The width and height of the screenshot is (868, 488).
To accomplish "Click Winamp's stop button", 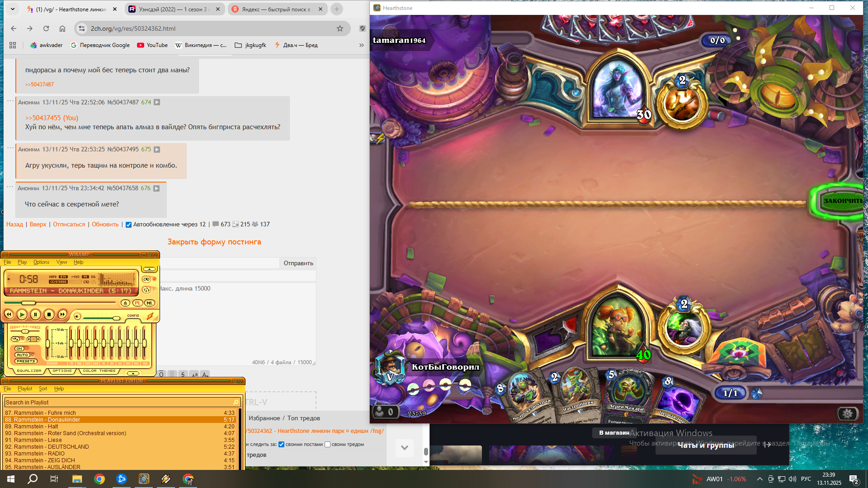I will click(x=49, y=314).
